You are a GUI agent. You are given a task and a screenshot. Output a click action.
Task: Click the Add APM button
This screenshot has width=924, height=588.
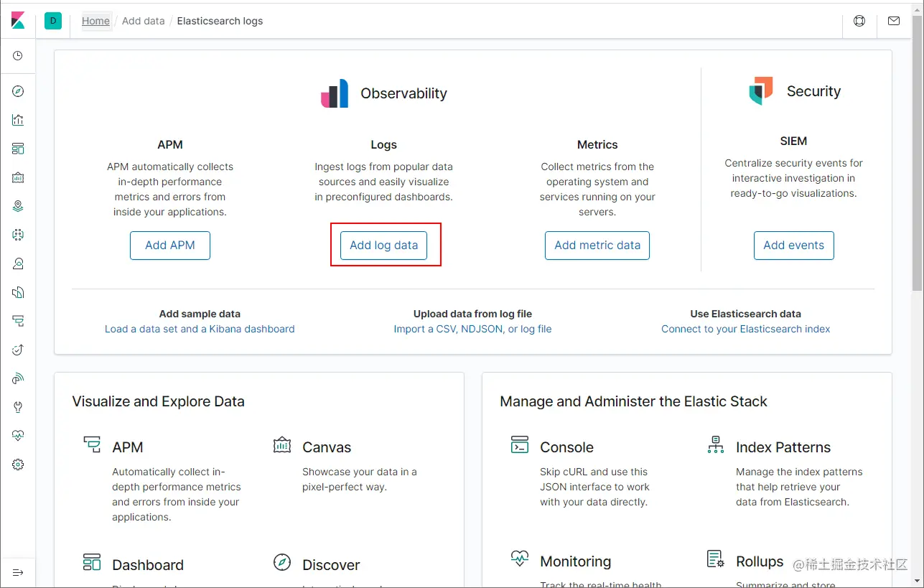tap(170, 246)
